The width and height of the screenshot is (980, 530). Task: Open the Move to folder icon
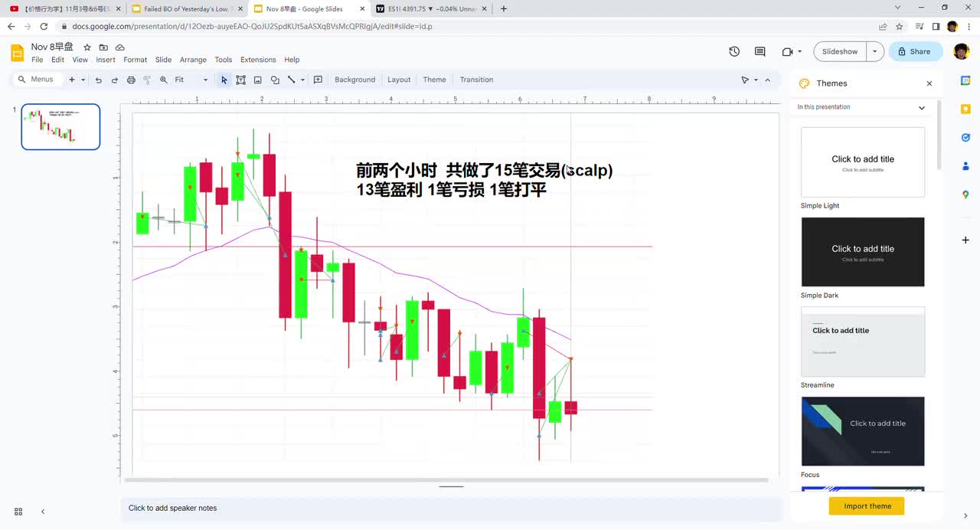(103, 47)
